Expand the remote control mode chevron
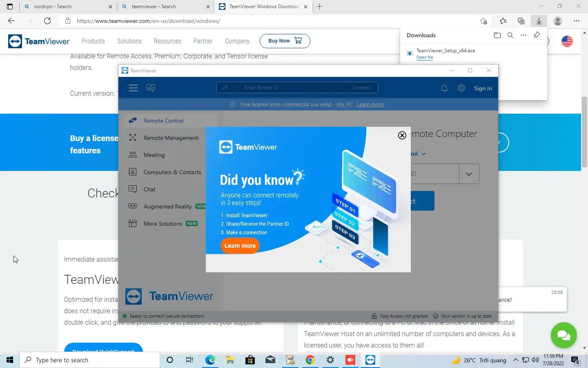The width and height of the screenshot is (588, 368). click(x=423, y=154)
